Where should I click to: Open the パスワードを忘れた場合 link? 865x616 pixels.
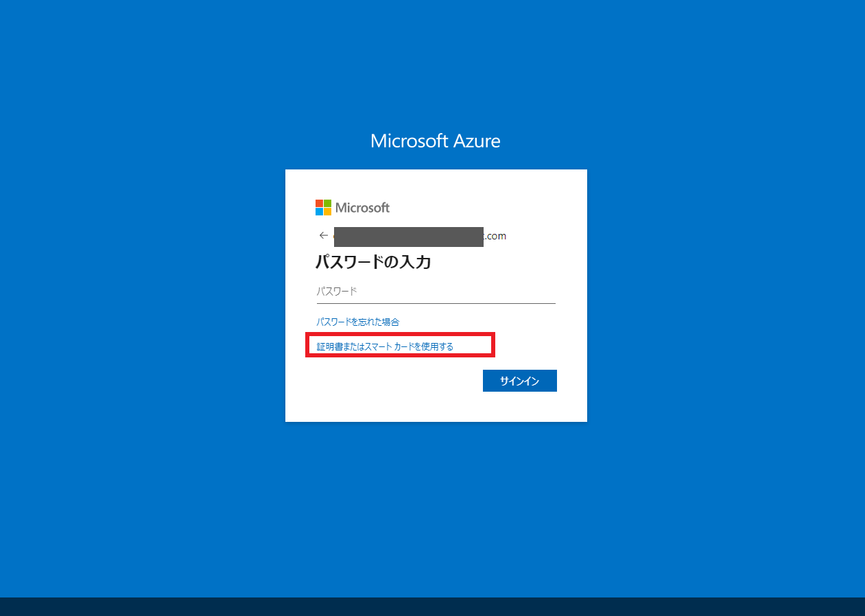point(357,322)
